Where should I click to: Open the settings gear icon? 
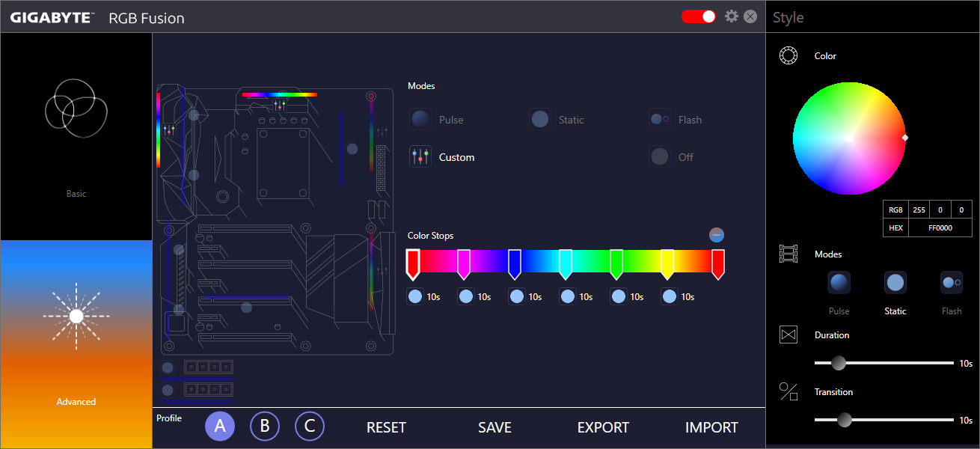click(x=732, y=16)
